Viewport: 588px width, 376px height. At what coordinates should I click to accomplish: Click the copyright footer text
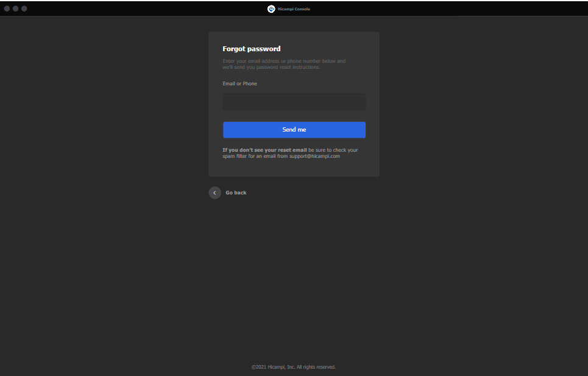(294, 367)
